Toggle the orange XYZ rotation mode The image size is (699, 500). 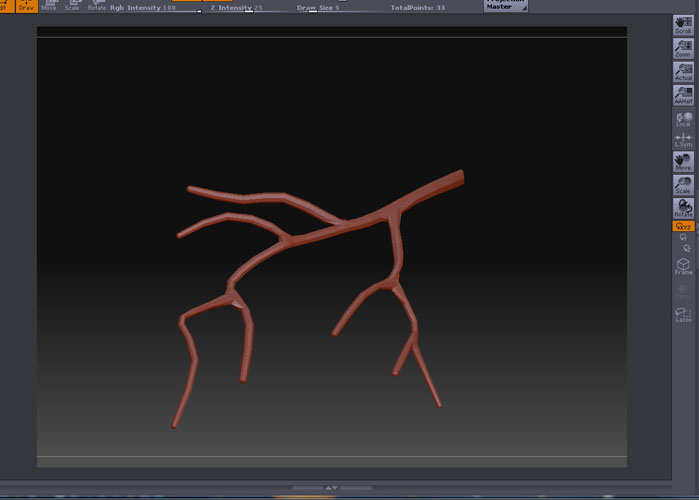(683, 226)
